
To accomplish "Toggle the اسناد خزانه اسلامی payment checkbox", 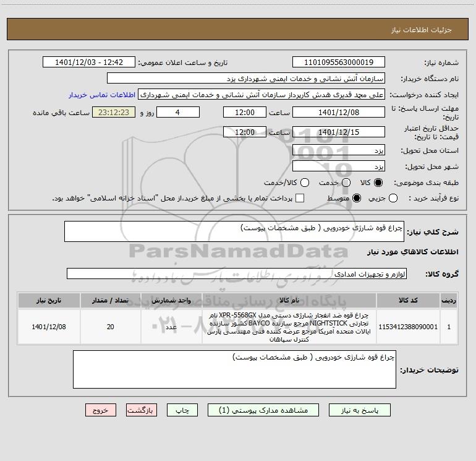I will coord(300,198).
